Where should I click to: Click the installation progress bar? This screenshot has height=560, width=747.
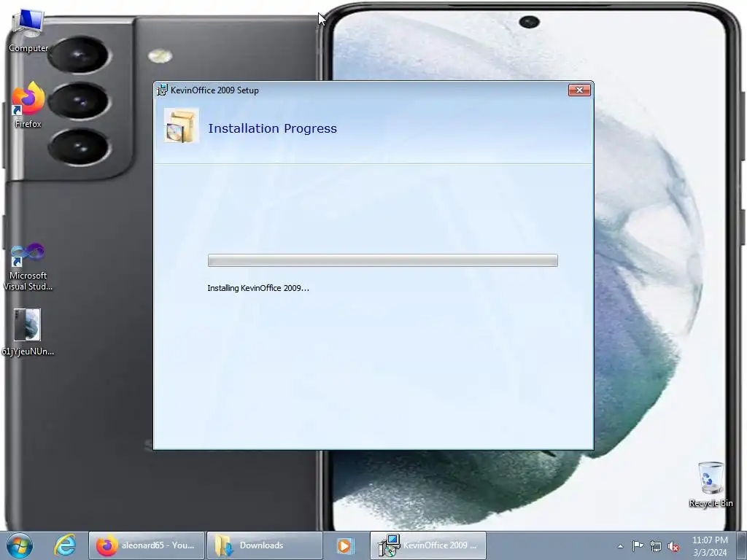(382, 260)
